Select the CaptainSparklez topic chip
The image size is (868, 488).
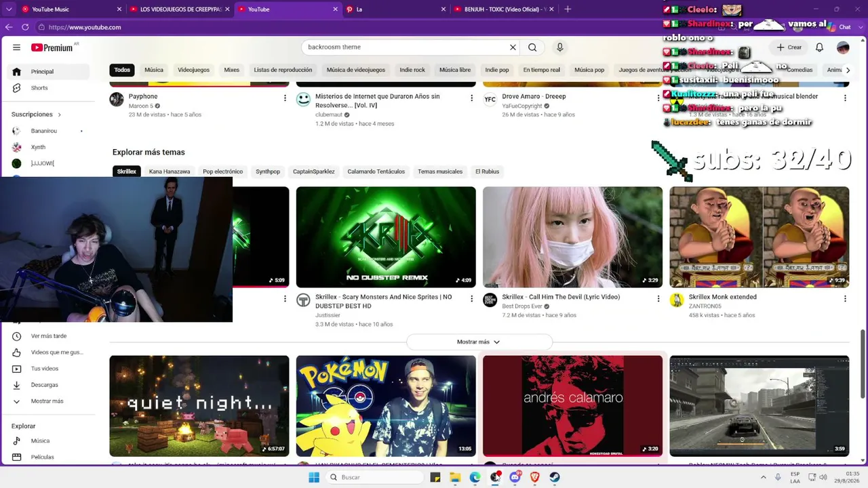pos(313,171)
